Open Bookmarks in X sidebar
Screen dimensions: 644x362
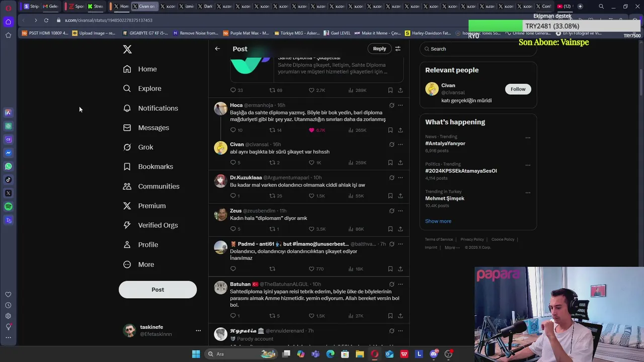point(148,166)
